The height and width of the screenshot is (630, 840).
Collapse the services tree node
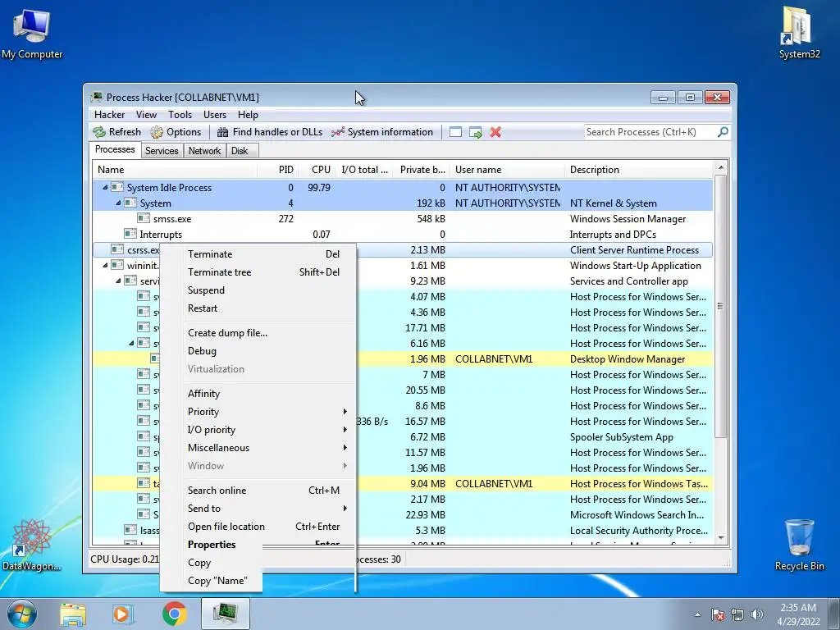point(118,281)
